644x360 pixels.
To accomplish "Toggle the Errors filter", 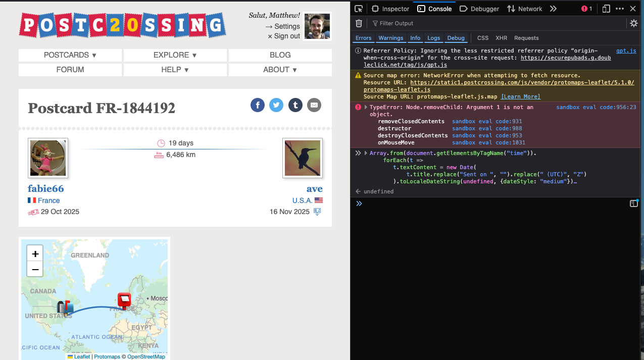I will (363, 38).
